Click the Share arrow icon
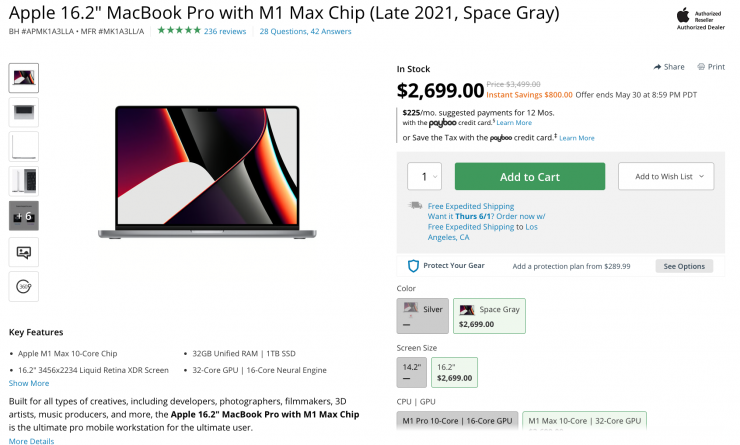This screenshot has width=740, height=445. pos(658,67)
